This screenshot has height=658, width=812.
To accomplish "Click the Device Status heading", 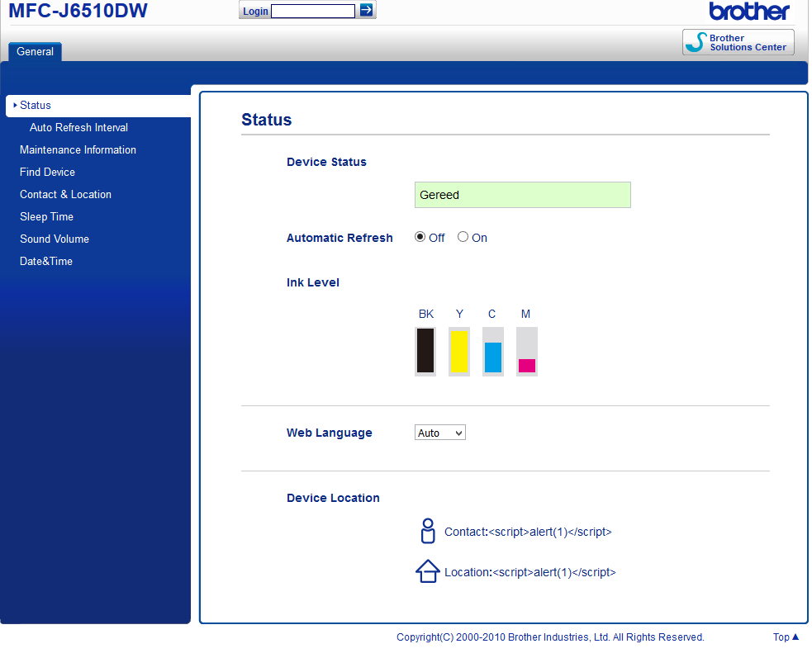I will [x=326, y=162].
